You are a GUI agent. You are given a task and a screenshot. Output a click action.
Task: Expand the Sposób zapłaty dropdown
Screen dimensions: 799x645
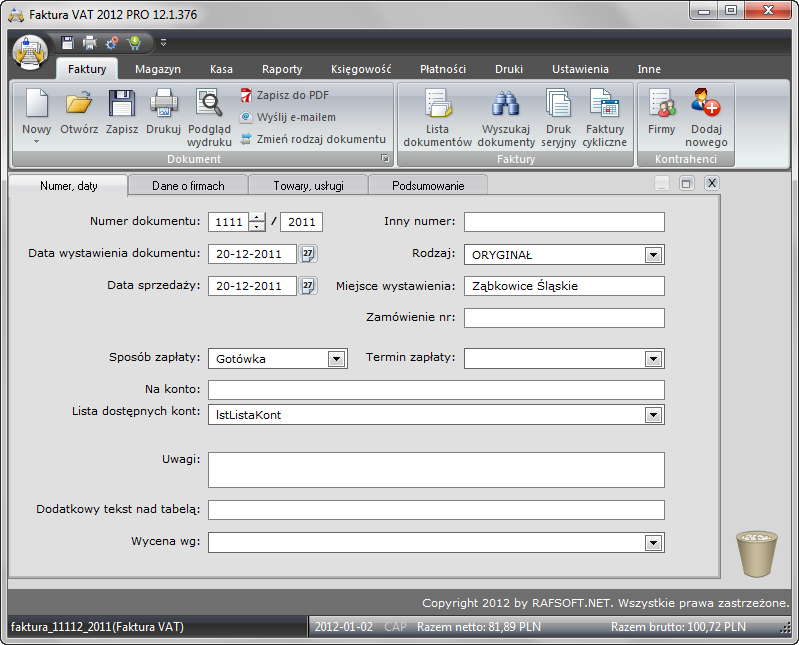336,359
